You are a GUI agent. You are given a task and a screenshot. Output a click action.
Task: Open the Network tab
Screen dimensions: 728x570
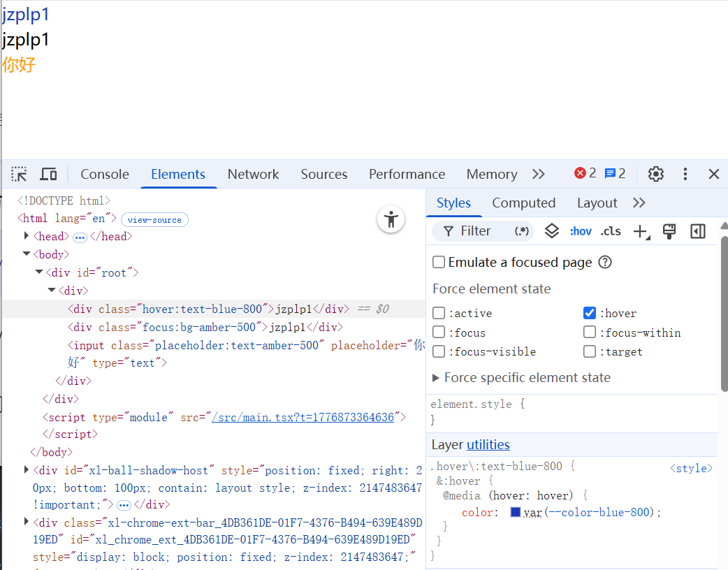(253, 174)
